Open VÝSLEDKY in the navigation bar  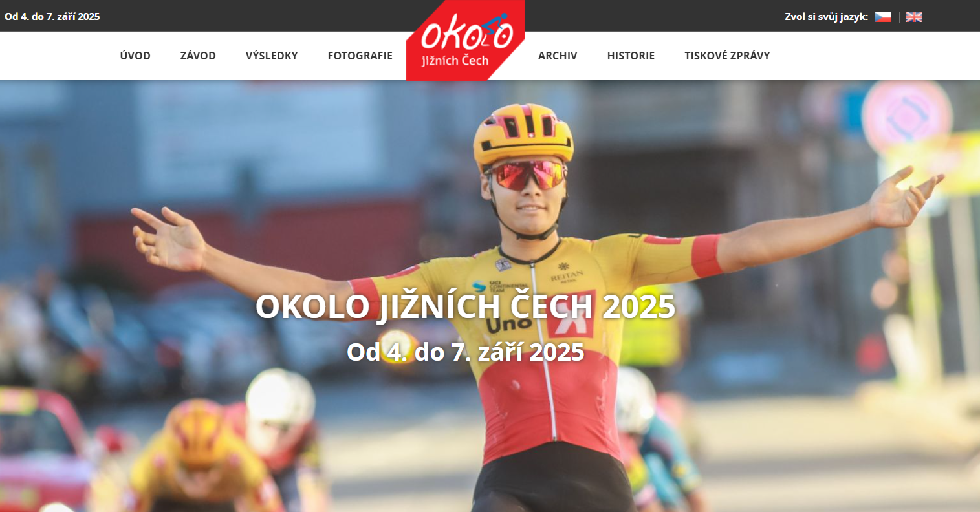272,56
